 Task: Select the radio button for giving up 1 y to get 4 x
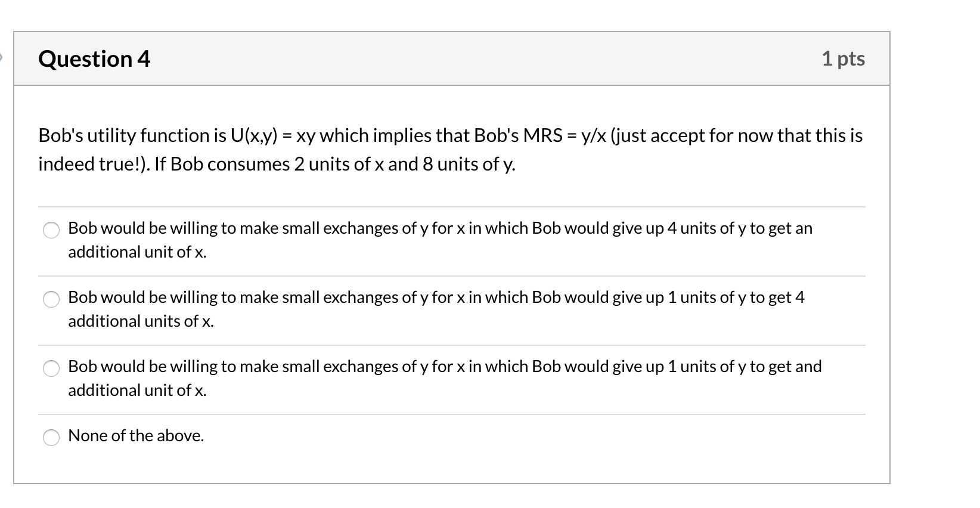pos(52,299)
